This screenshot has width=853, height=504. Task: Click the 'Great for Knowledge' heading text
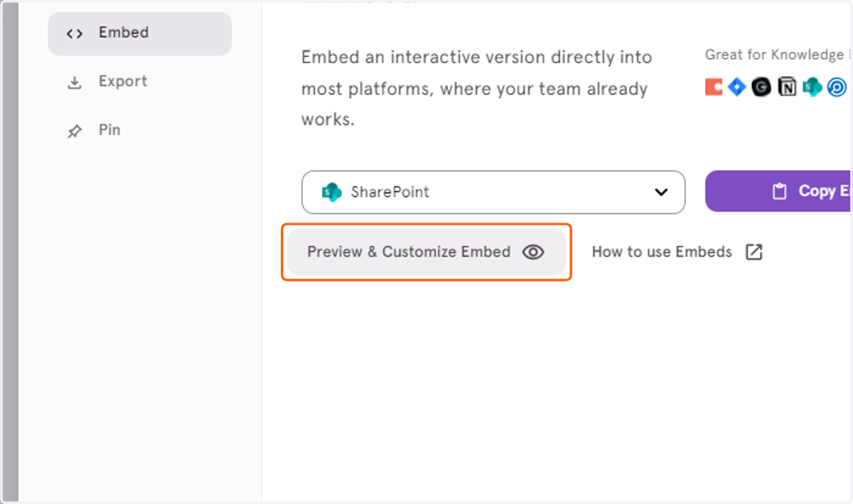[x=778, y=55]
